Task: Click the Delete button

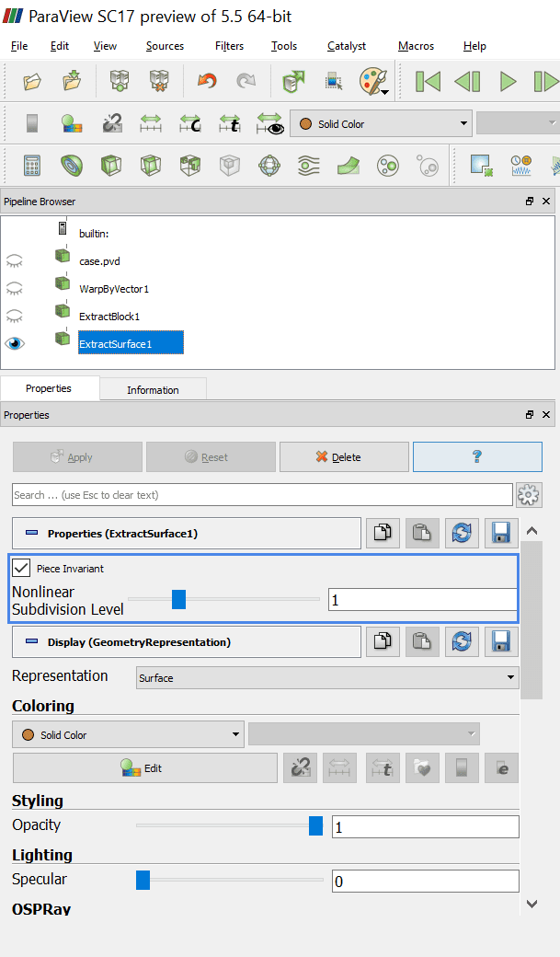Action: pos(344,457)
